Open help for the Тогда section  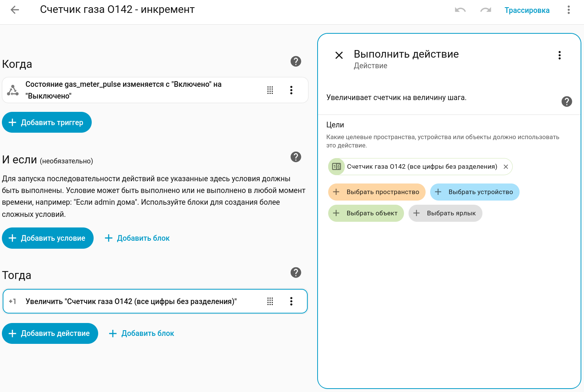[x=296, y=273]
